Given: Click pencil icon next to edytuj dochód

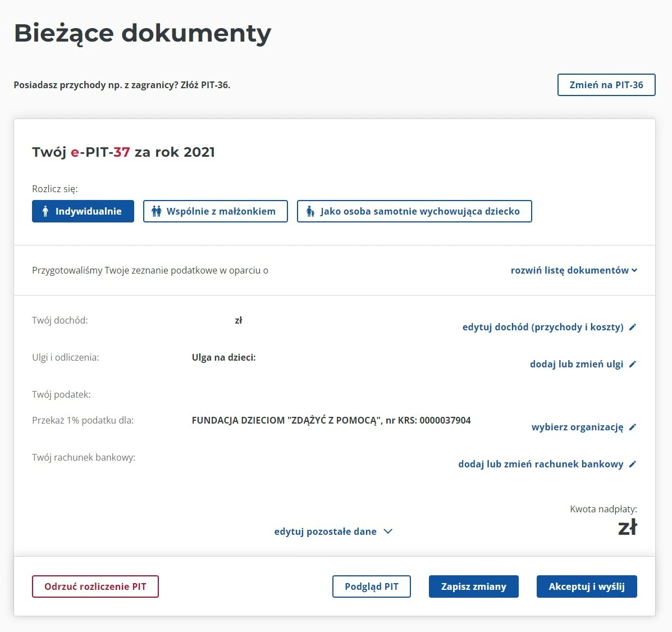Looking at the screenshot, I should [x=633, y=327].
